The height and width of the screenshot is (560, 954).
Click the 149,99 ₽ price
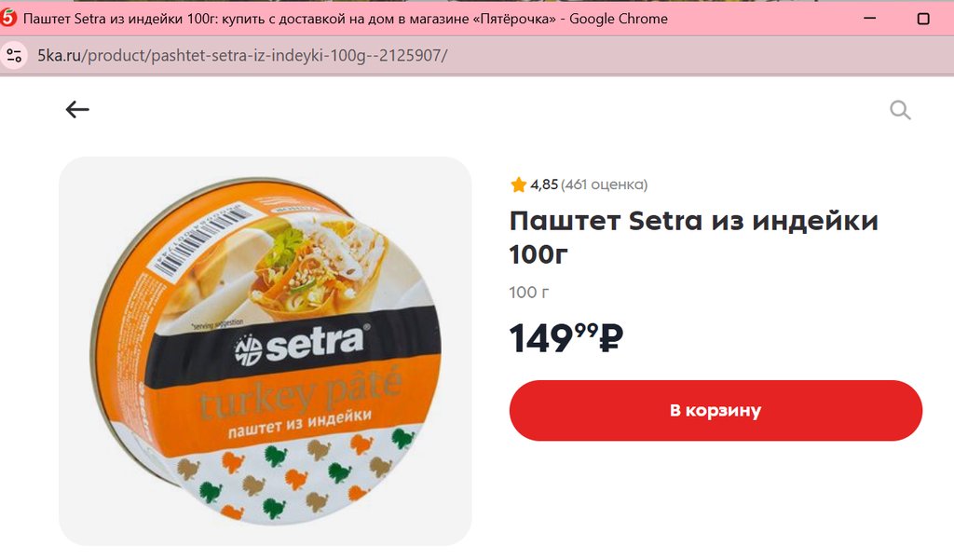click(566, 338)
